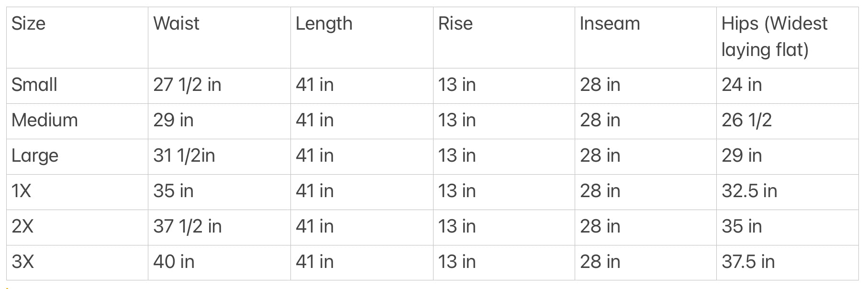Click the Small size row label
Image resolution: width=868 pixels, height=289 pixels.
tap(34, 85)
